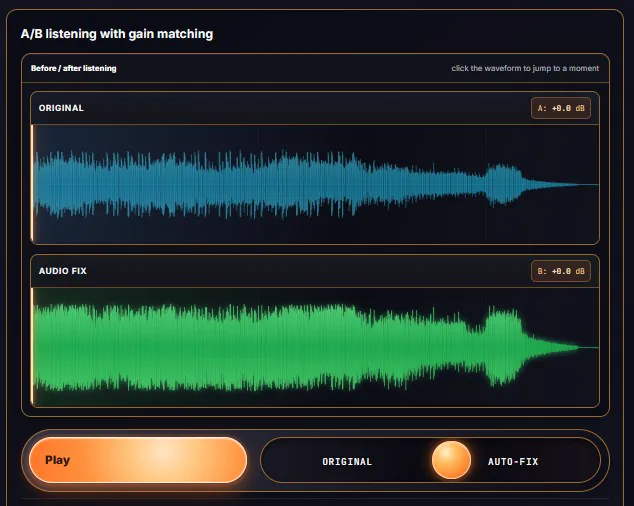The image size is (634, 506).
Task: Select the AUTO-FIX listening option
Action: click(513, 462)
